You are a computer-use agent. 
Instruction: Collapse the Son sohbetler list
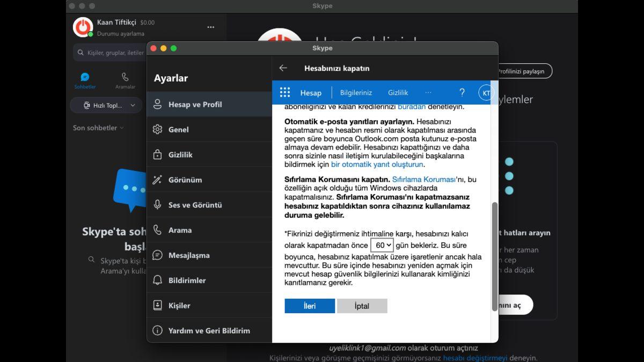pos(121,128)
